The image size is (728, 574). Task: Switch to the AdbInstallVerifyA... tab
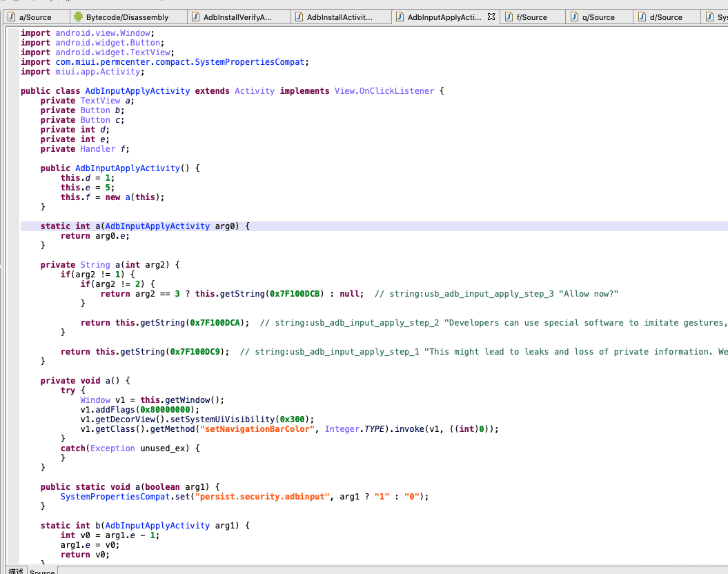237,17
